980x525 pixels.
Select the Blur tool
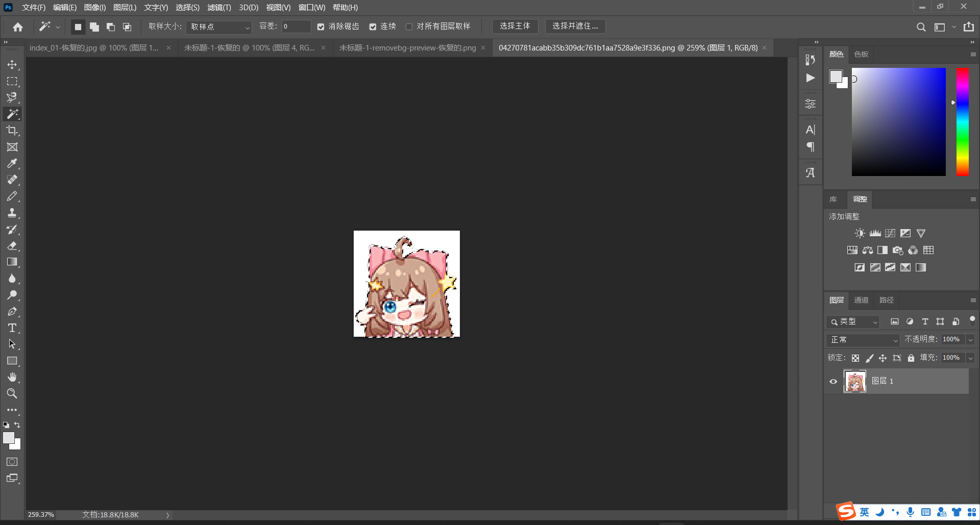(x=12, y=279)
